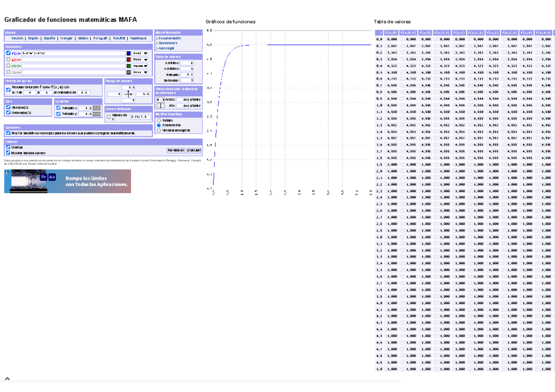Toggle the Ordenada (Y) axis checkbox
Viewport: 555px width, 392px height.
point(8,112)
